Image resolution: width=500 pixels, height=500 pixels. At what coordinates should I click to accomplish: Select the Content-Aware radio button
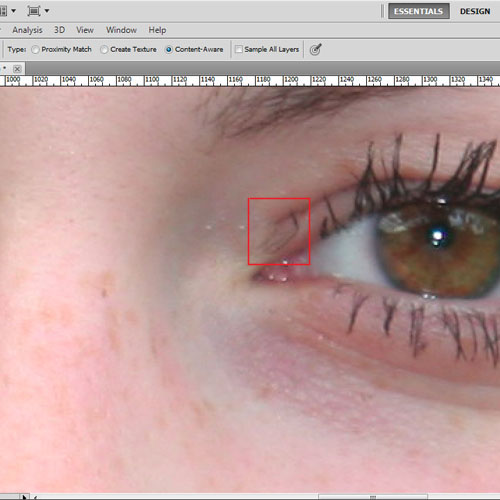coord(169,50)
